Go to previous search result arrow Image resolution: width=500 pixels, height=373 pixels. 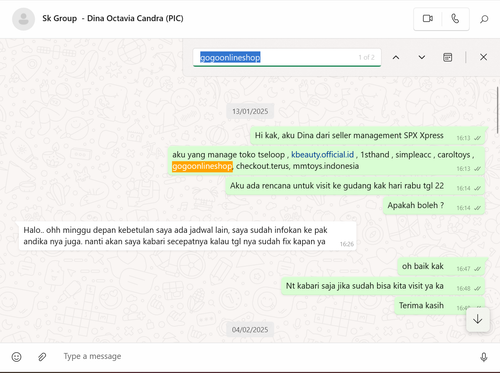click(396, 57)
